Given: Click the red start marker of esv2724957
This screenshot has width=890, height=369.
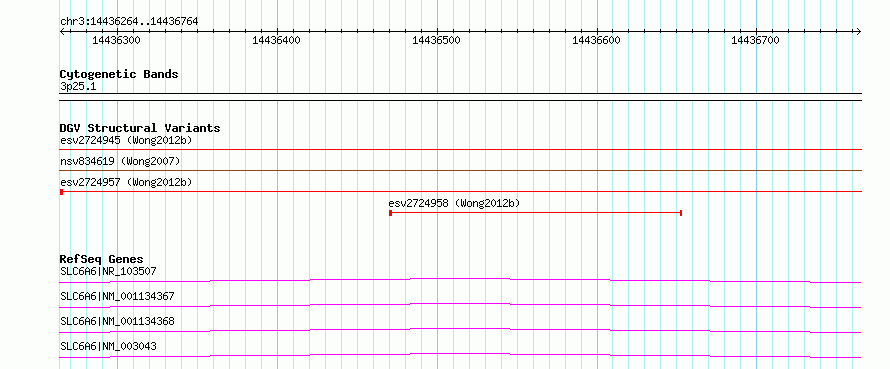Looking at the screenshot, I should (x=61, y=192).
